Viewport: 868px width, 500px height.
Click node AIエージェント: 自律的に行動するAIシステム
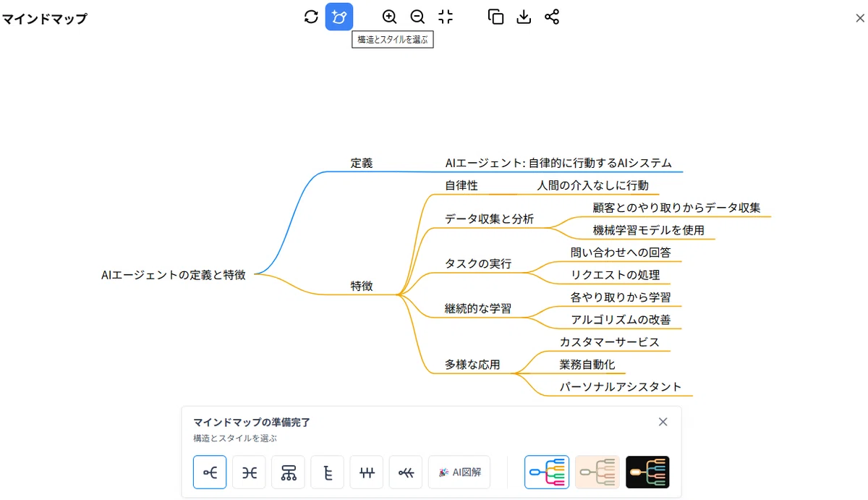[x=558, y=164]
